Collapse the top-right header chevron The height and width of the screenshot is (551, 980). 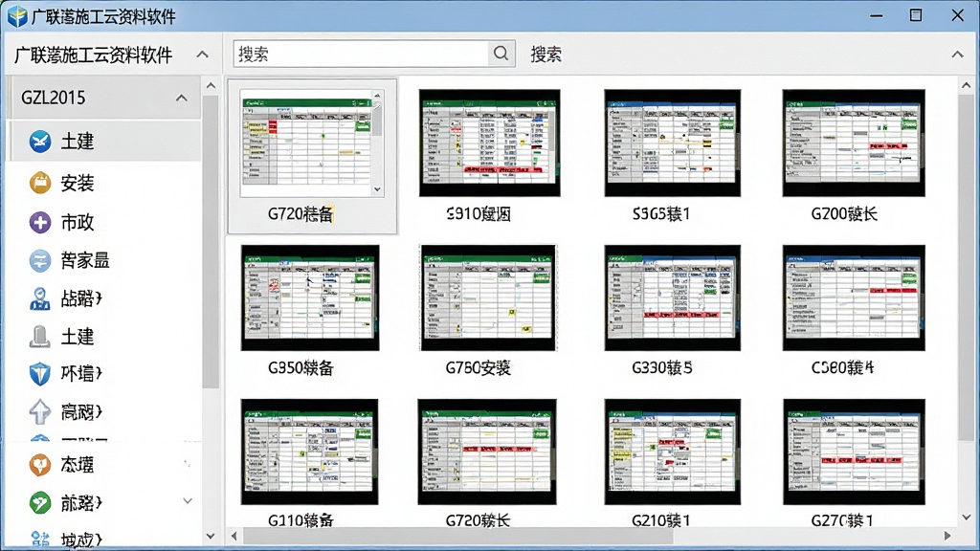[957, 55]
